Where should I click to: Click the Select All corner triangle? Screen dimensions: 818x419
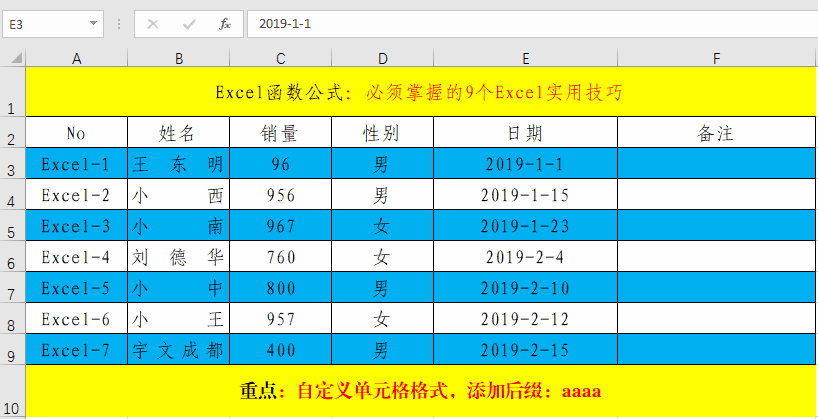[x=17, y=57]
